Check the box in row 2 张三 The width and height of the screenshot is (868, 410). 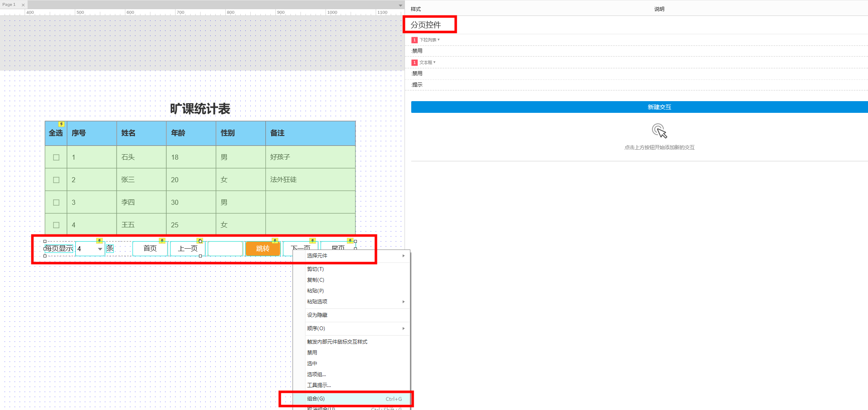56,180
